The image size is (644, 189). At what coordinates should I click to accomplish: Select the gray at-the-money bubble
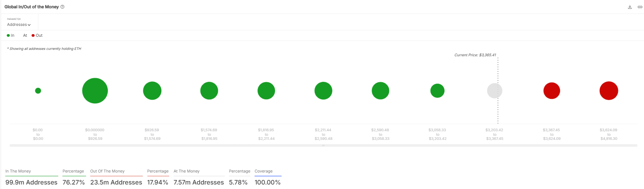(x=494, y=91)
